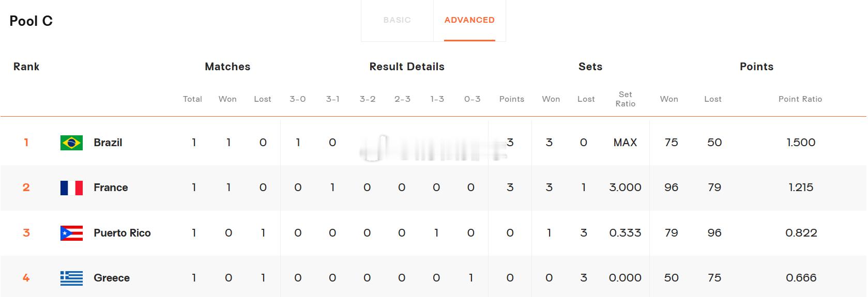Open the Greece team link
This screenshot has width=868, height=297.
click(x=112, y=278)
